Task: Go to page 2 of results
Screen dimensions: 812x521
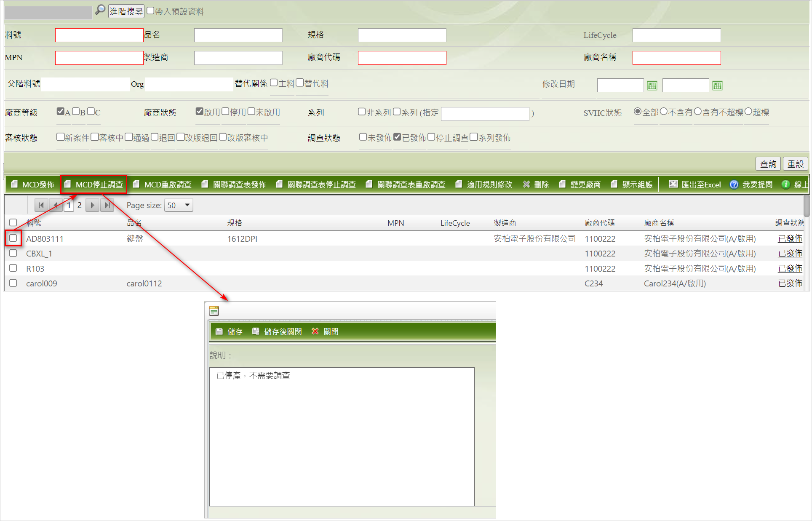Action: (x=79, y=205)
